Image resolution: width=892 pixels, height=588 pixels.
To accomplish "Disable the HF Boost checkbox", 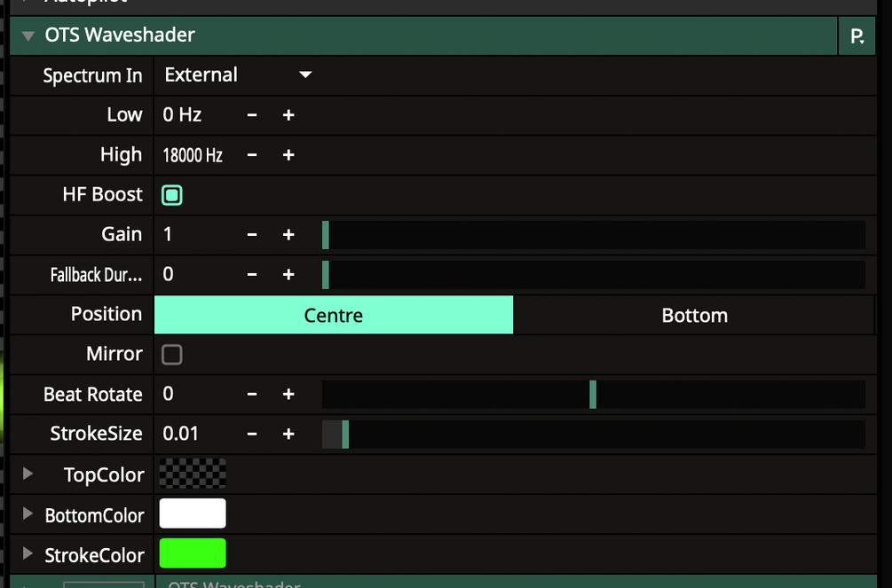I will click(172, 195).
